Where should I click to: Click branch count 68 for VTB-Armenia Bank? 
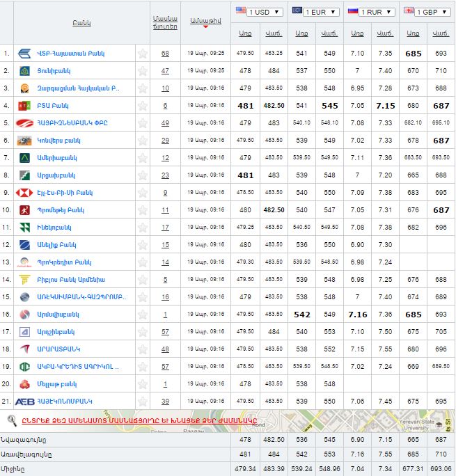165,54
